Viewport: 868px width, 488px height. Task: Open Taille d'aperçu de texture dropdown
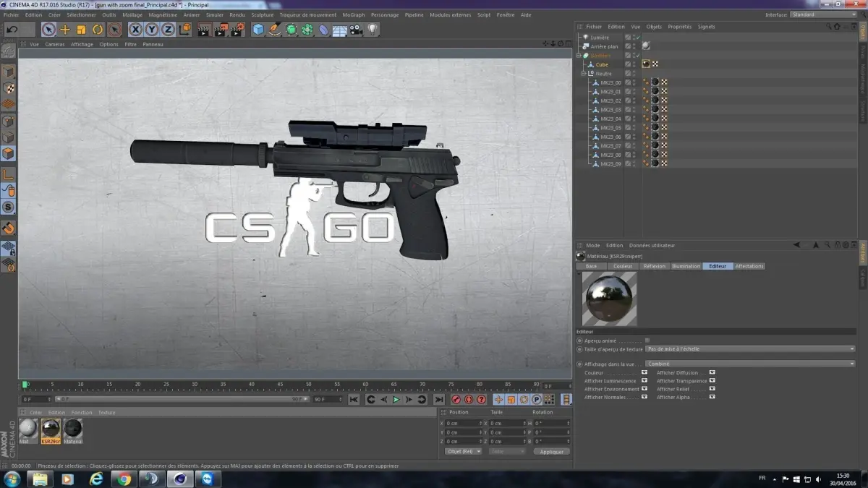751,349
